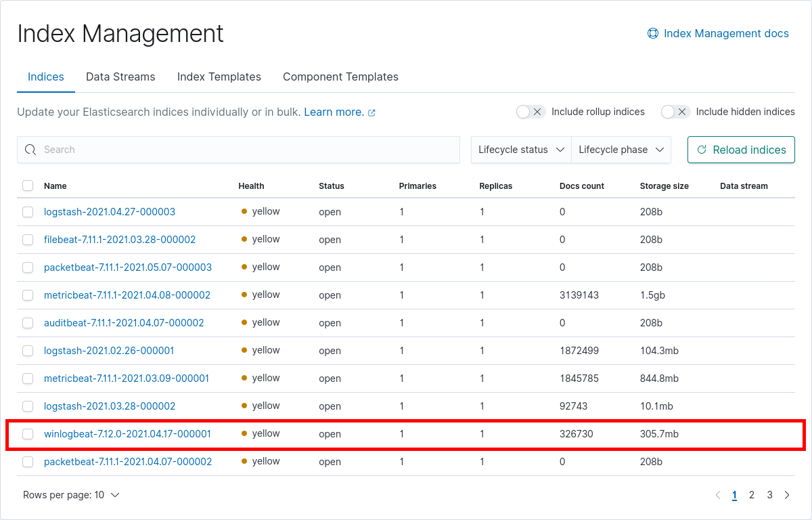
Task: Go to page 1 of results
Action: click(x=734, y=495)
